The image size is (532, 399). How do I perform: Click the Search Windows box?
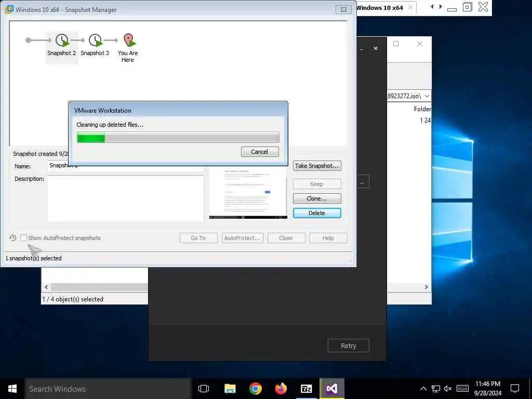pyautogui.click(x=108, y=389)
